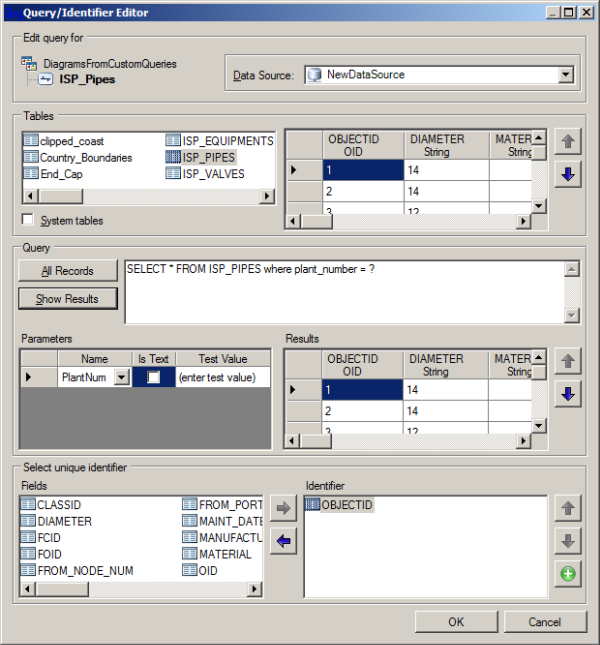Click the Results grid vertical scroll down arrow

[x=539, y=425]
